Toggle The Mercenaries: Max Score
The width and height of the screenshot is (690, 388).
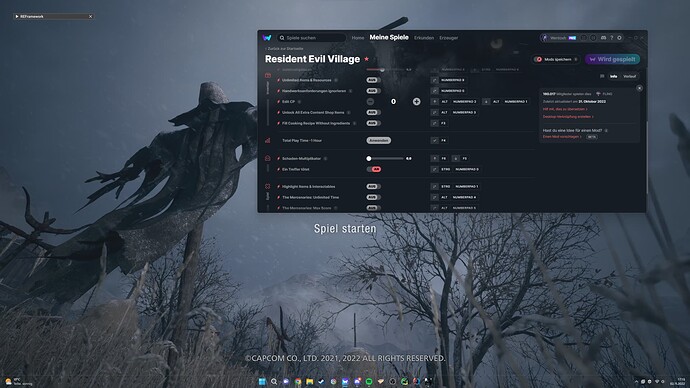point(373,208)
